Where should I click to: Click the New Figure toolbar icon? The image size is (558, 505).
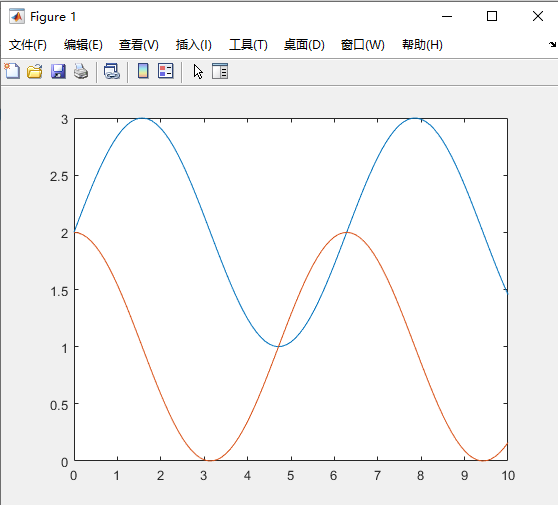12,71
